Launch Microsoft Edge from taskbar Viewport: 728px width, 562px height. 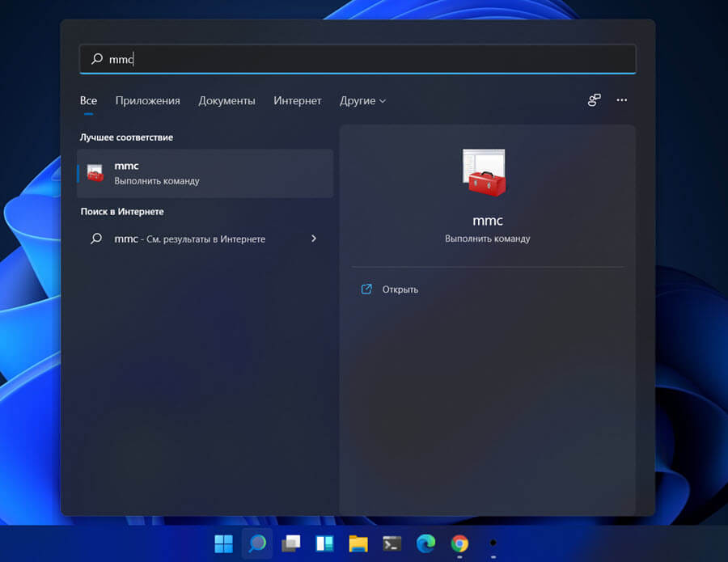coord(425,543)
